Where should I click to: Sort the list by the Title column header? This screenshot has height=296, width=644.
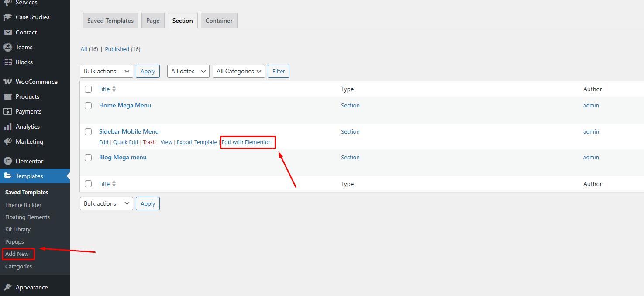coord(104,89)
